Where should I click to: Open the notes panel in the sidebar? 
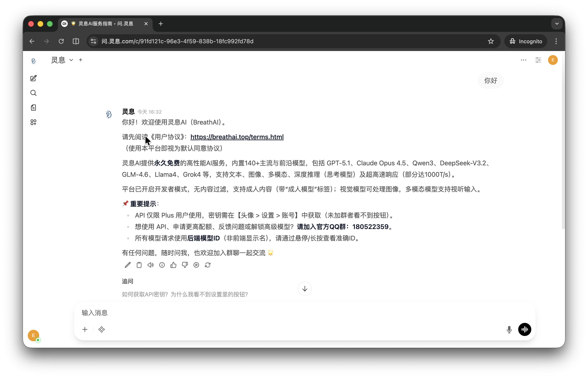pyautogui.click(x=34, y=107)
